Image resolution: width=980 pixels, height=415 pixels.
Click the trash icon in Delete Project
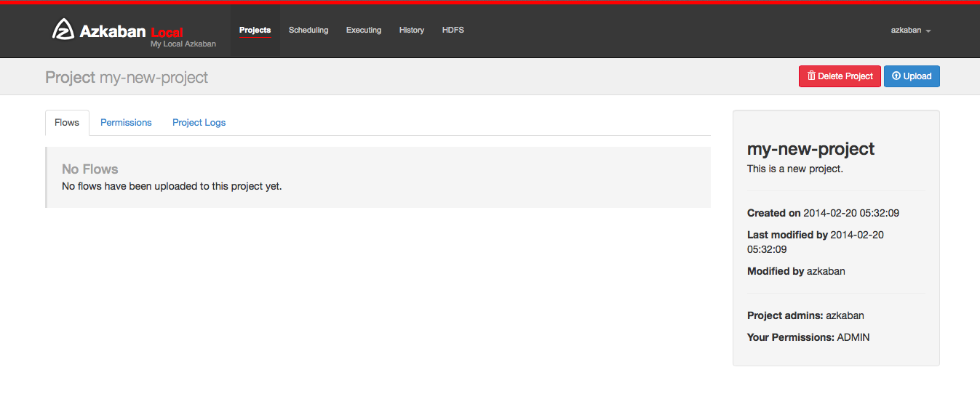click(x=811, y=76)
